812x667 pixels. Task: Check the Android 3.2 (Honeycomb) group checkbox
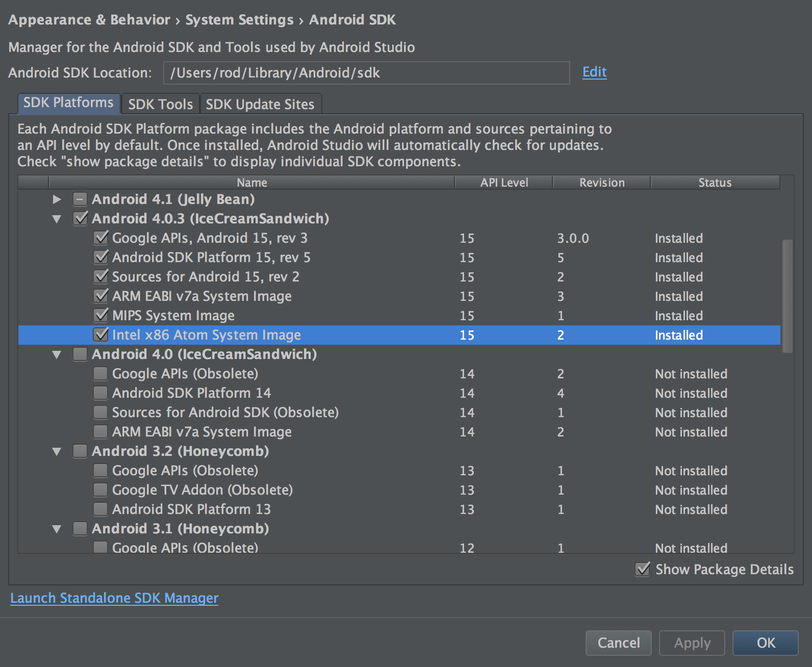pyautogui.click(x=80, y=451)
